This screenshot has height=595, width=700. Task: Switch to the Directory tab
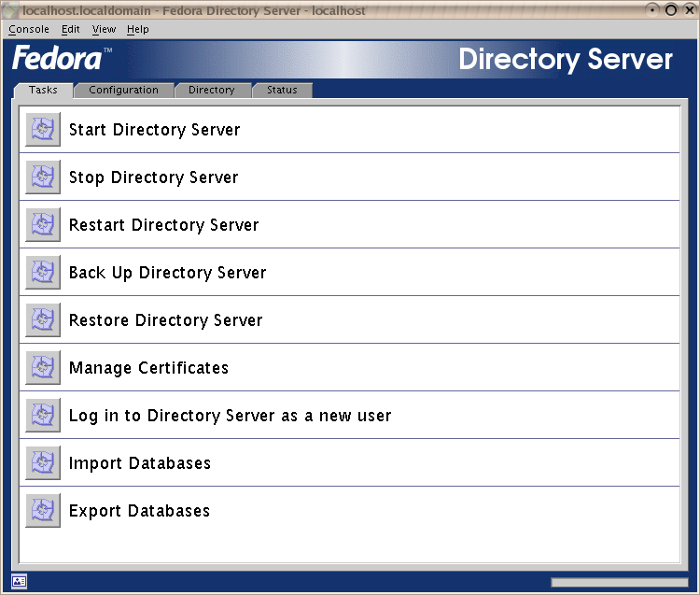tap(212, 91)
